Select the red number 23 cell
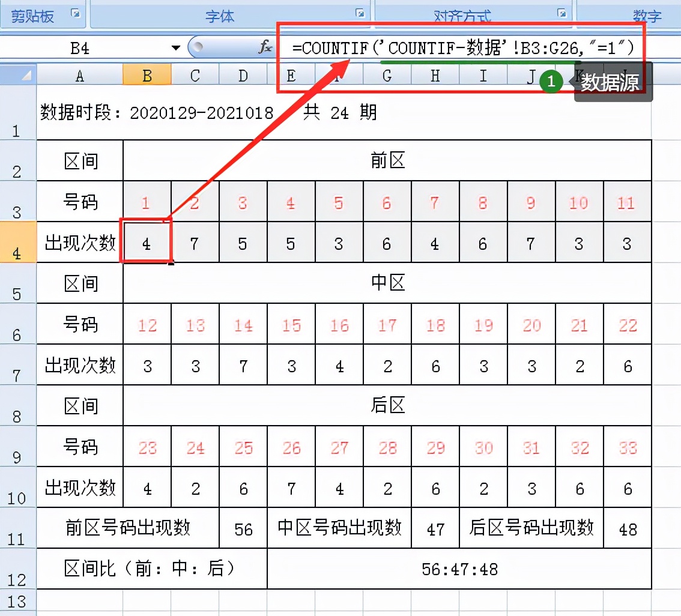This screenshot has height=616, width=681. click(x=147, y=446)
